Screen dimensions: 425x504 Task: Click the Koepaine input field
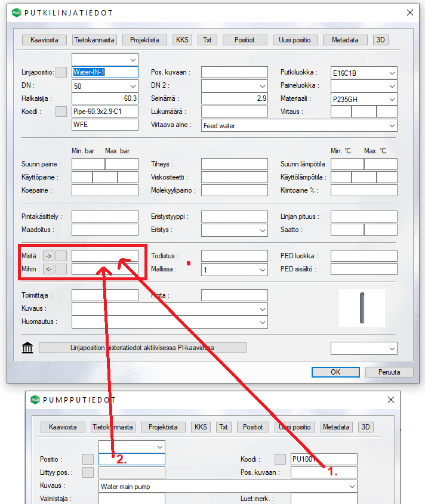pos(105,190)
